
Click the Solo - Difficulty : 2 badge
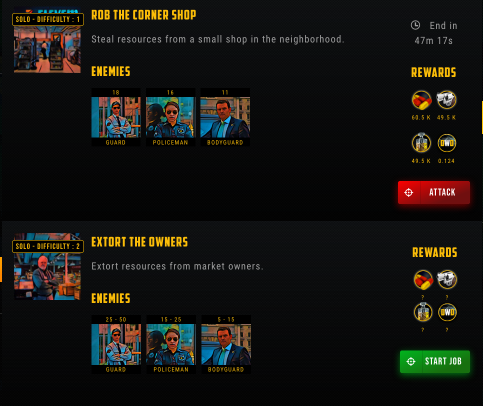48,247
